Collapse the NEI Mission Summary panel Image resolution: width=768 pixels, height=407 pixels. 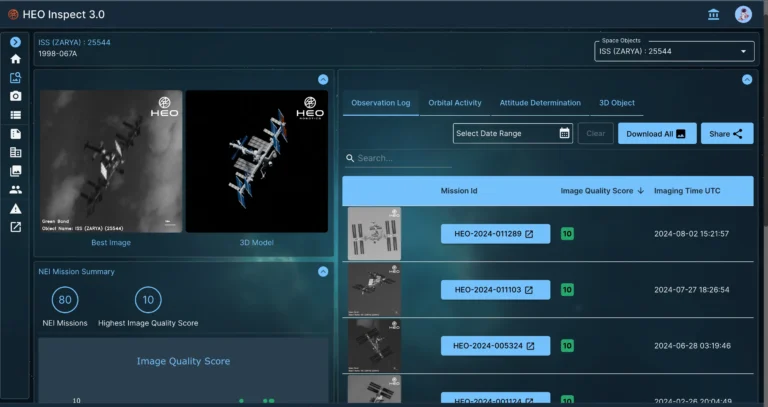(323, 271)
